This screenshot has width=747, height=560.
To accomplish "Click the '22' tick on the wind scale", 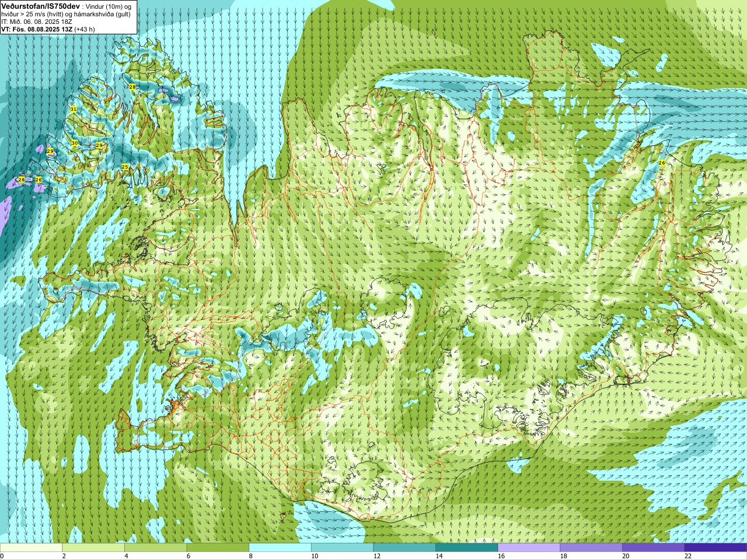I will pyautogui.click(x=688, y=556).
